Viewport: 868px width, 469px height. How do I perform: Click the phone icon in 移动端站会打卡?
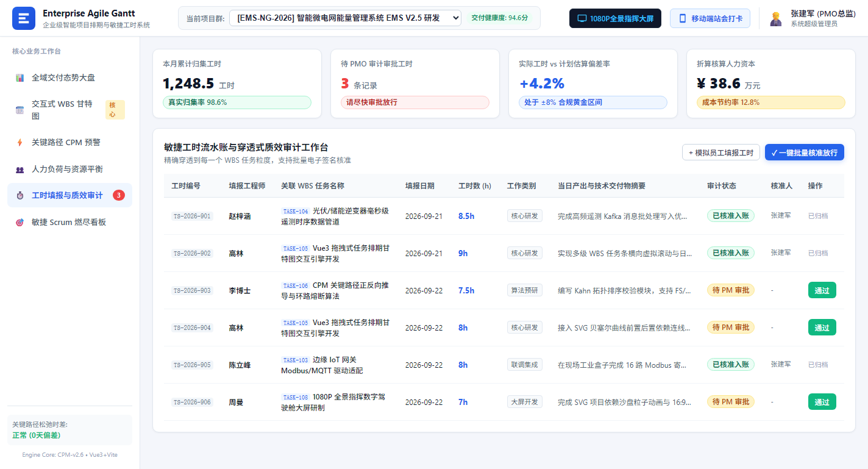[x=683, y=18]
